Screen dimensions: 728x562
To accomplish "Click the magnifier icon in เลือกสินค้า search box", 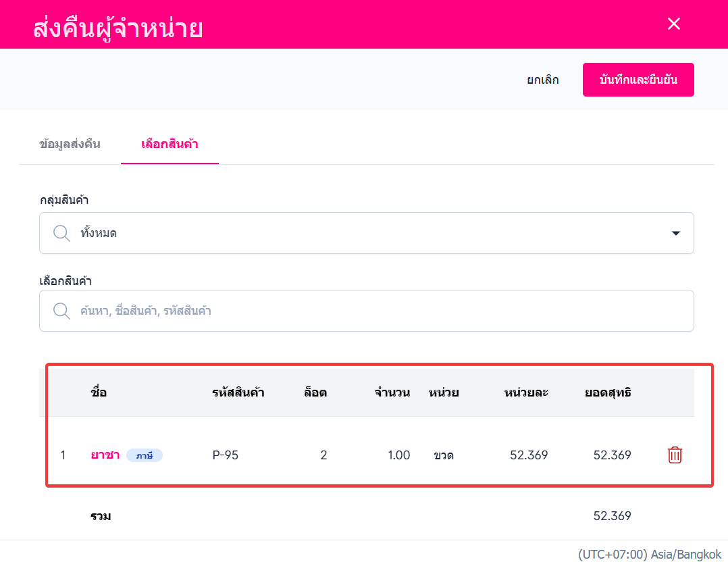I will pyautogui.click(x=62, y=311).
